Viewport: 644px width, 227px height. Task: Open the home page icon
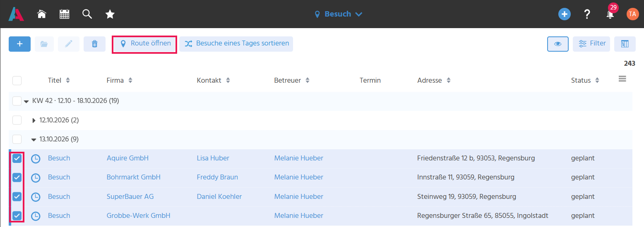[x=41, y=14]
